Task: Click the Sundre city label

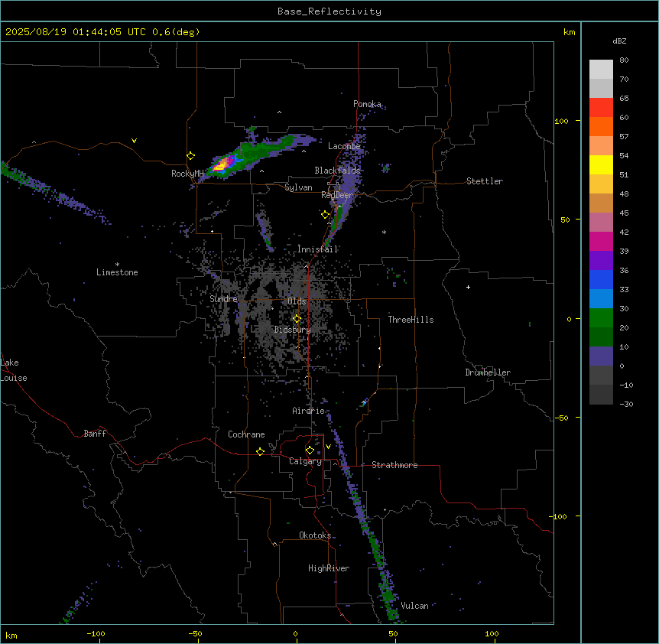Action: coord(223,299)
